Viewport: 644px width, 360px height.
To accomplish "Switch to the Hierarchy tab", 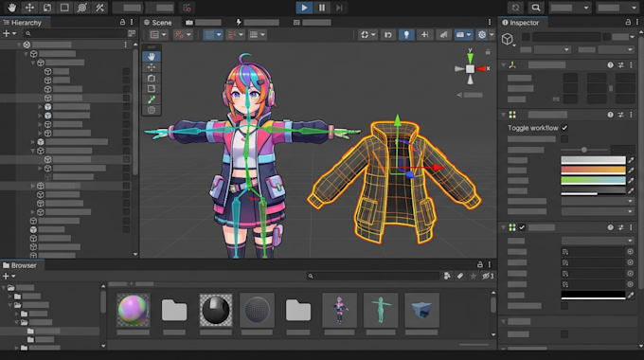I will click(23, 23).
